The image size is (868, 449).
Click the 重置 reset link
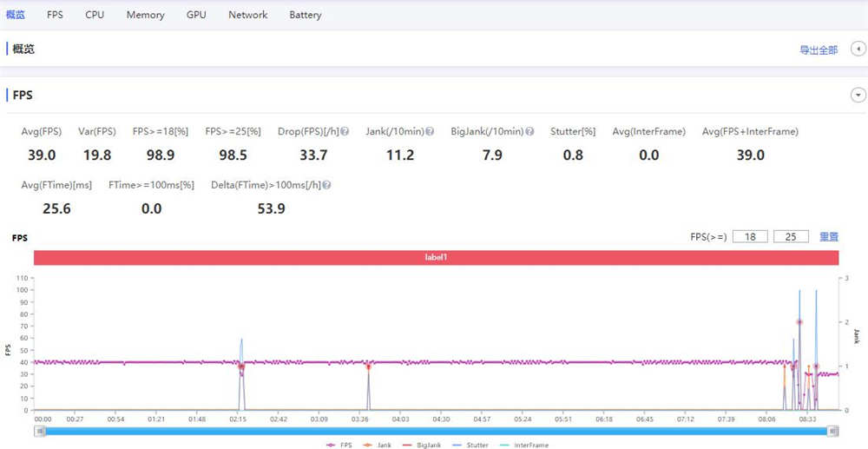pyautogui.click(x=829, y=237)
